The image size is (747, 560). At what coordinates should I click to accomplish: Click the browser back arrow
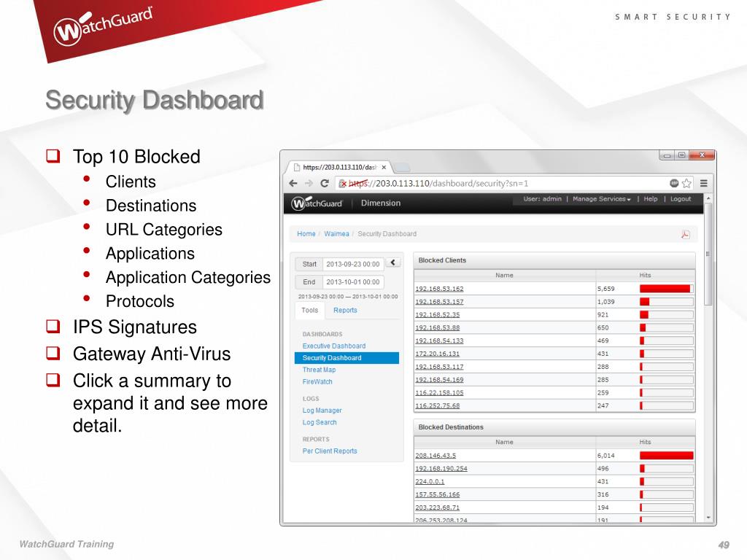point(293,183)
